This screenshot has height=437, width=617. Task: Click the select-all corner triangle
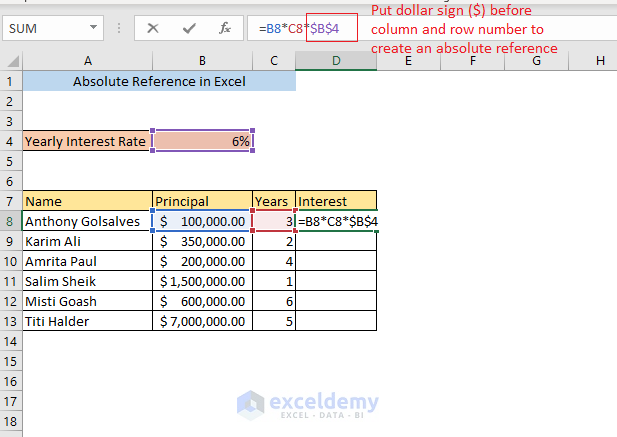coord(11,61)
